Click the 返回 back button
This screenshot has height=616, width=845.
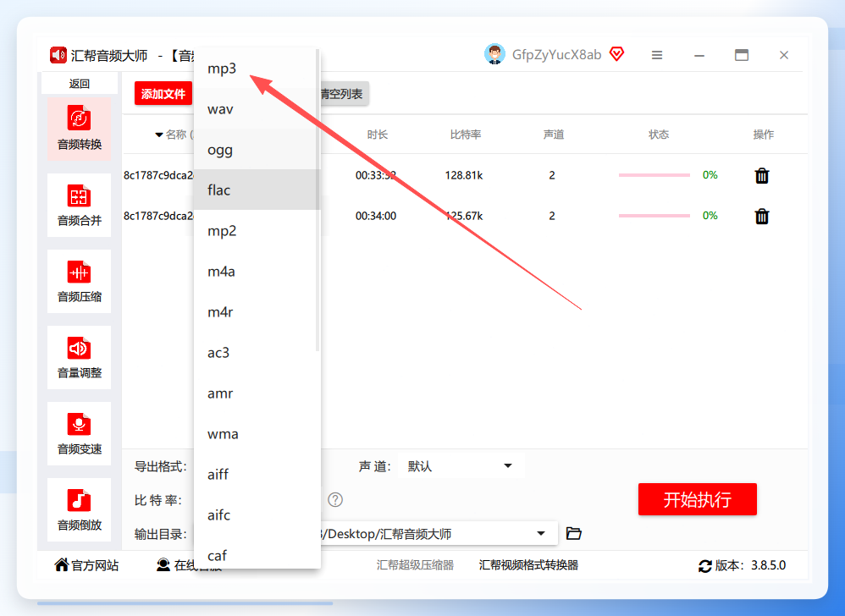(x=80, y=84)
